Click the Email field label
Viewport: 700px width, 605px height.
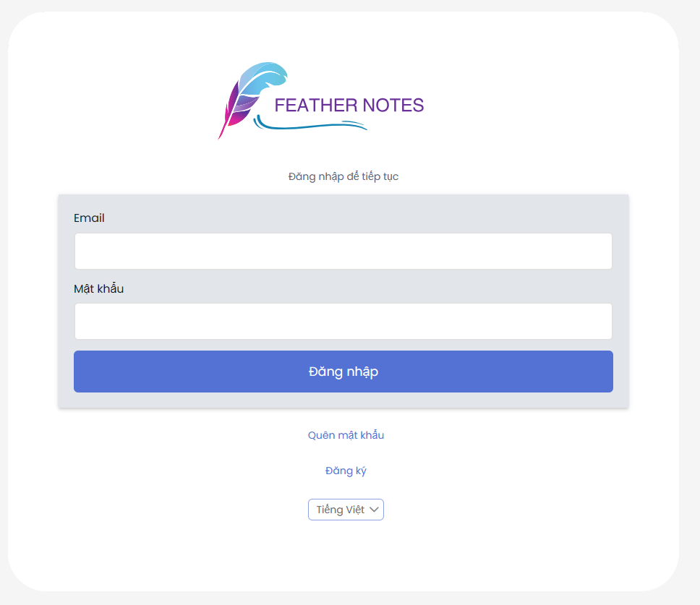[89, 218]
